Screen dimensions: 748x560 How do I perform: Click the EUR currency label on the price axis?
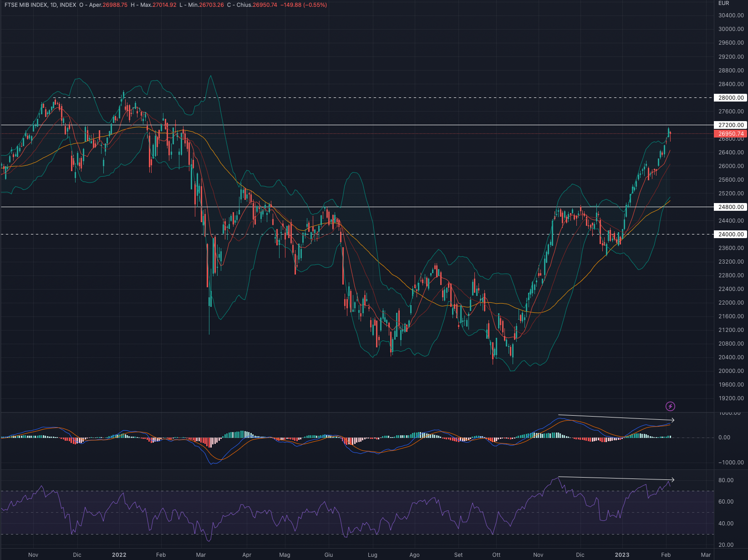723,3
